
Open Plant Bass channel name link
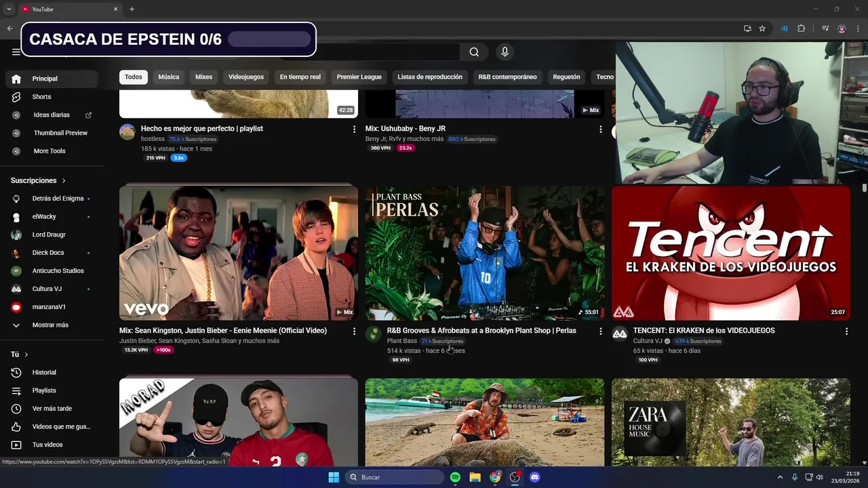[402, 341]
